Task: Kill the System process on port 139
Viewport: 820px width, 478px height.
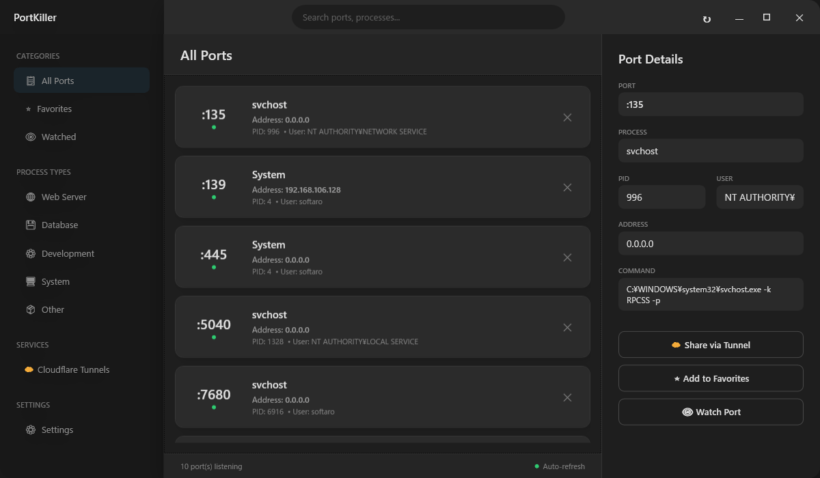Action: (567, 188)
